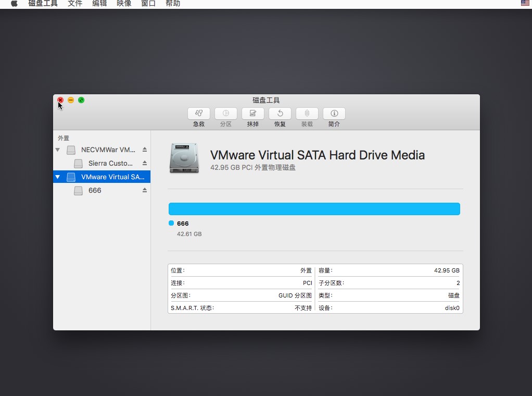Click the US flag input source icon
The height and width of the screenshot is (396, 532).
click(525, 3)
